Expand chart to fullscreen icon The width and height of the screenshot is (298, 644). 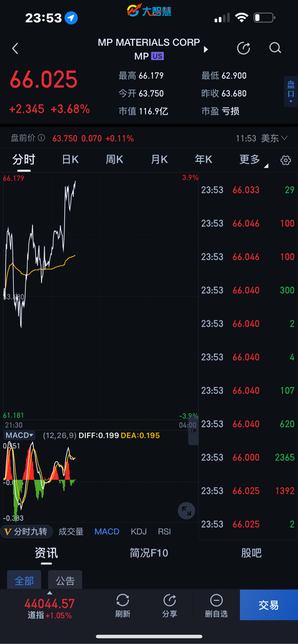186,511
